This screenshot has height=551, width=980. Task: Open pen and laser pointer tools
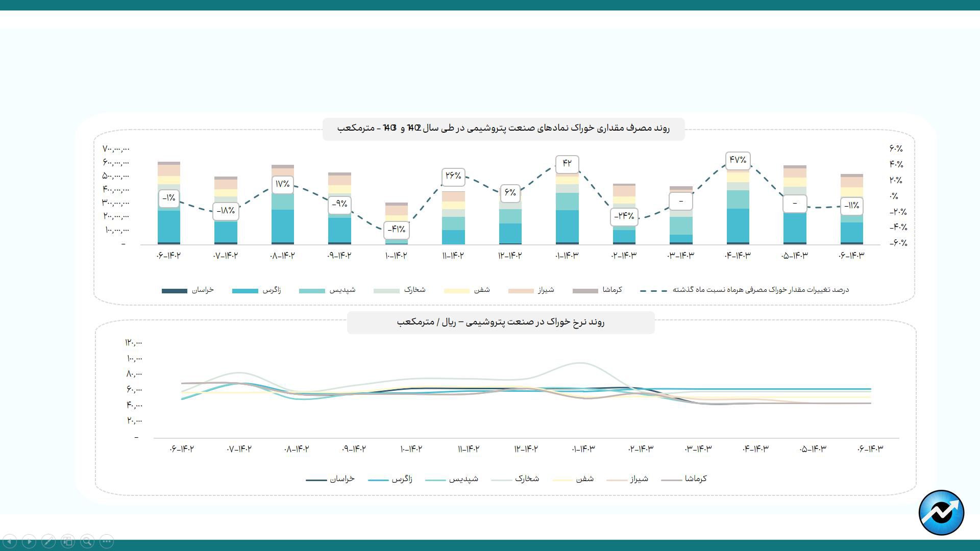point(48,541)
